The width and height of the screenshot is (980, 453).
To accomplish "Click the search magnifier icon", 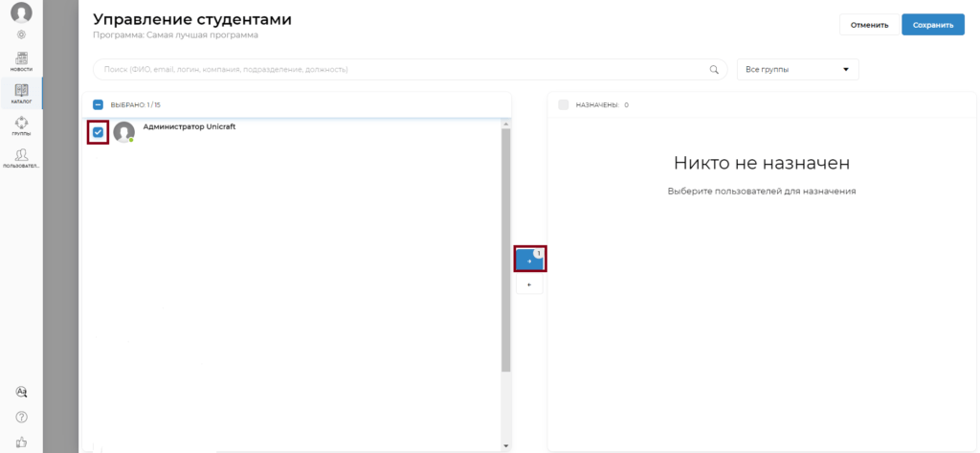I will [714, 70].
